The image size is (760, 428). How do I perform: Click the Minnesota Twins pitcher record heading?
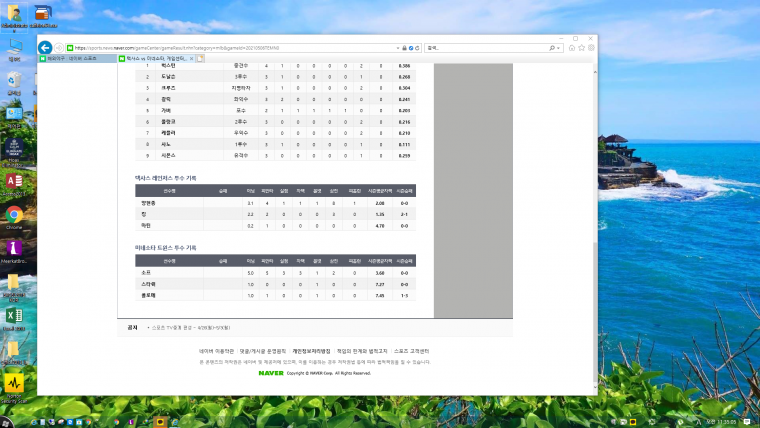[166, 248]
